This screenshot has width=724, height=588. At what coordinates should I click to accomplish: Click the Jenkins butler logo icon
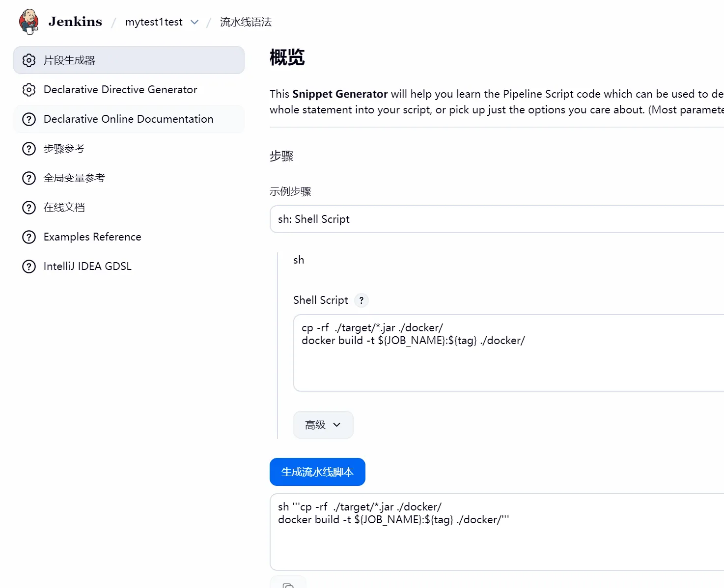[28, 22]
